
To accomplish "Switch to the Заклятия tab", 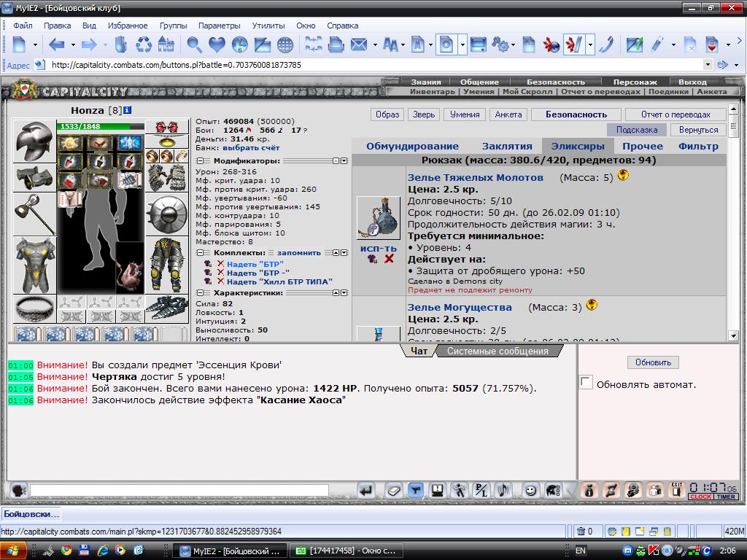I will click(x=507, y=146).
